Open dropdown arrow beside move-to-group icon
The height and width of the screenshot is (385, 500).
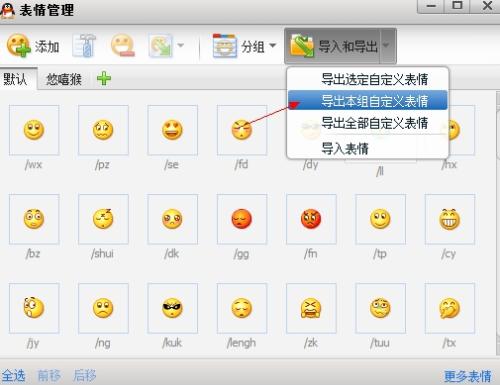(180, 45)
